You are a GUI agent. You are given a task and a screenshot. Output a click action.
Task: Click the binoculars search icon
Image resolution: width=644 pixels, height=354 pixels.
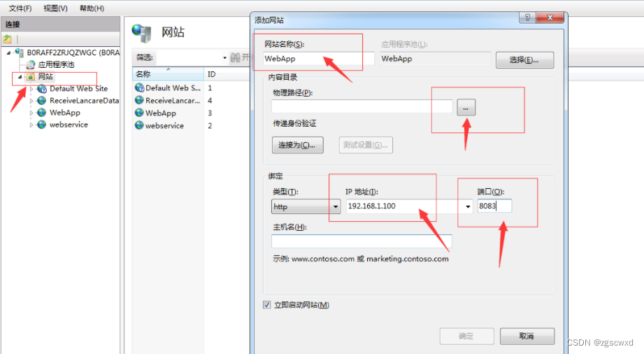[x=236, y=57]
